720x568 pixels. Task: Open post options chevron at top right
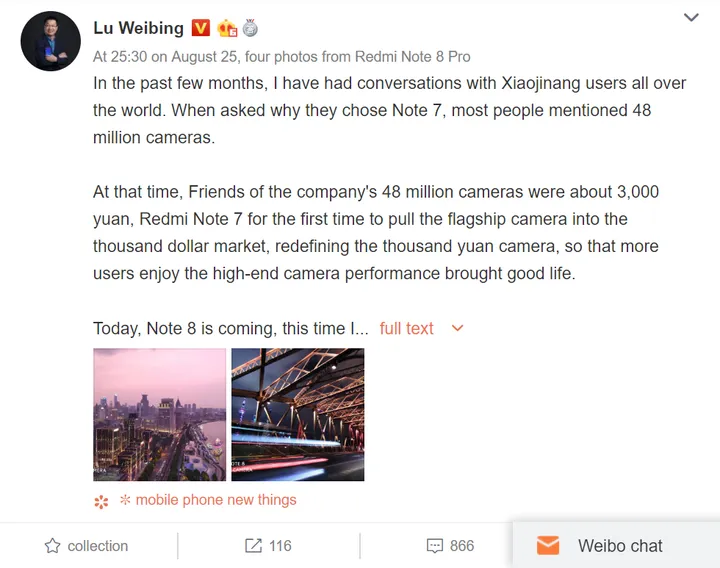691,18
